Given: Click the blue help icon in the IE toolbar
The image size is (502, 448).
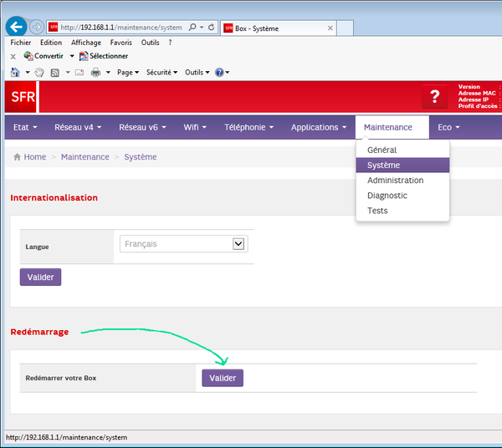Looking at the screenshot, I should pyautogui.click(x=219, y=73).
